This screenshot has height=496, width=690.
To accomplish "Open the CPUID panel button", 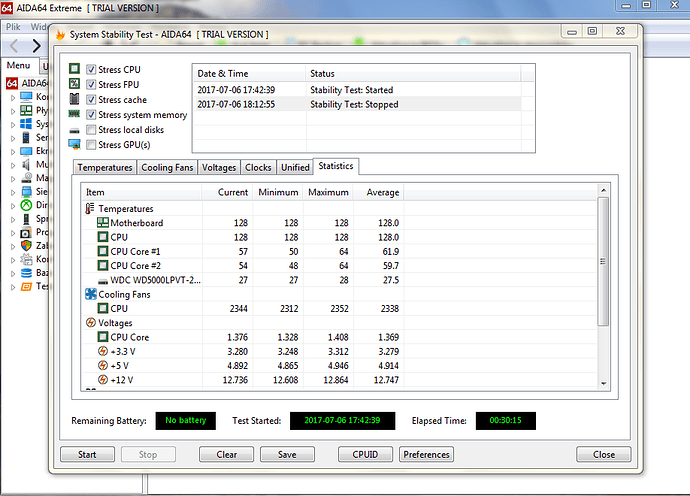I will tap(365, 454).
